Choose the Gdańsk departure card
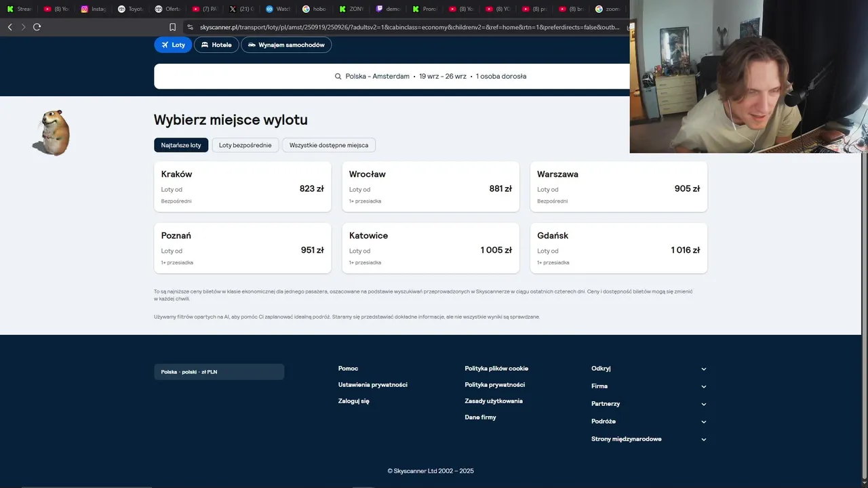This screenshot has width=868, height=488. click(x=618, y=248)
